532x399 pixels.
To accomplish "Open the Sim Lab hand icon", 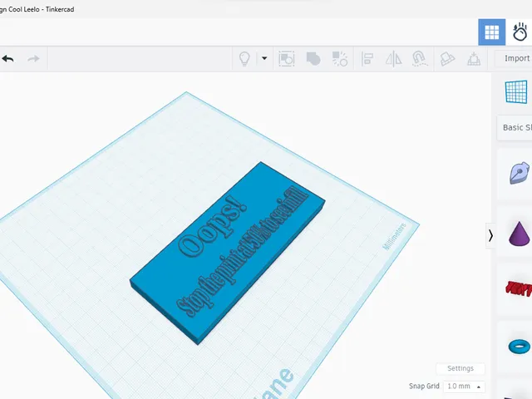I will tap(520, 32).
